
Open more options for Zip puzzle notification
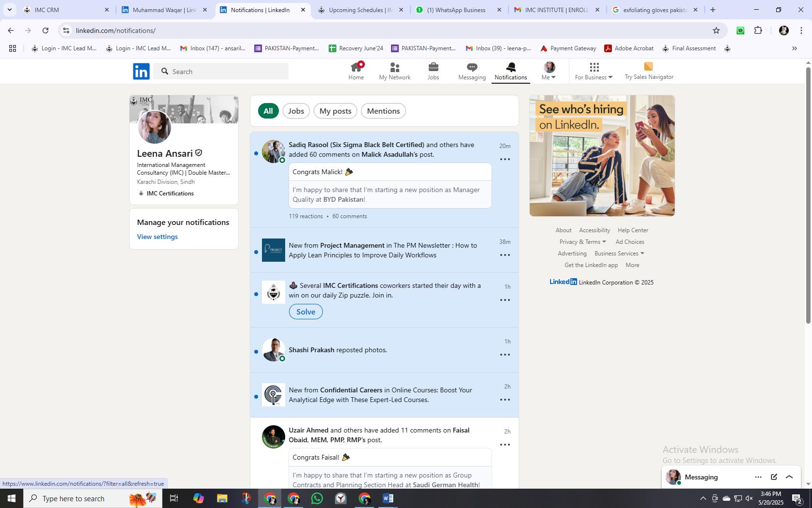(x=505, y=300)
